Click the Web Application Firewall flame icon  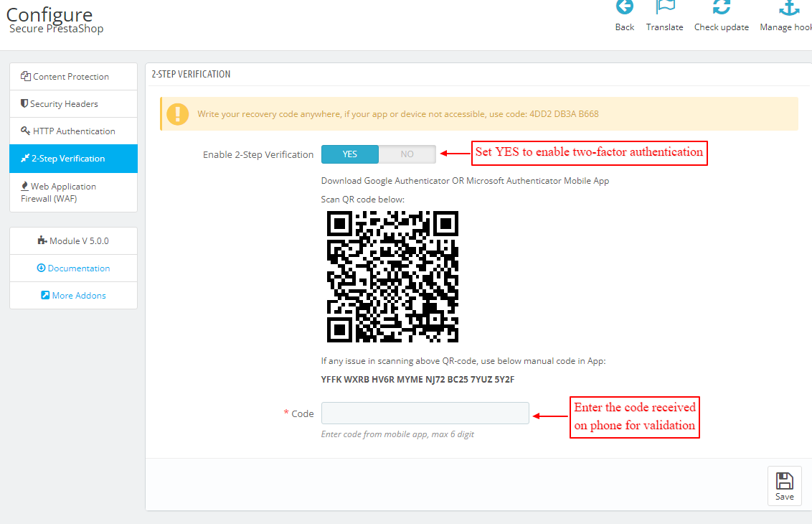(x=24, y=185)
